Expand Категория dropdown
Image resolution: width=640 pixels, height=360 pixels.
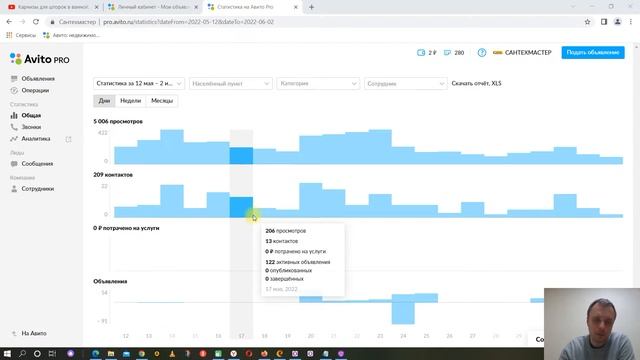click(x=318, y=83)
